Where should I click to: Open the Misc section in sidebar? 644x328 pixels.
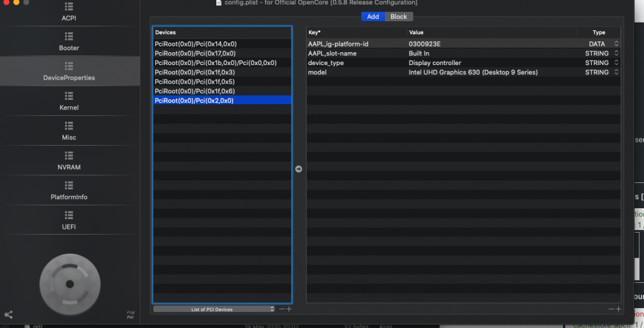[x=69, y=131]
